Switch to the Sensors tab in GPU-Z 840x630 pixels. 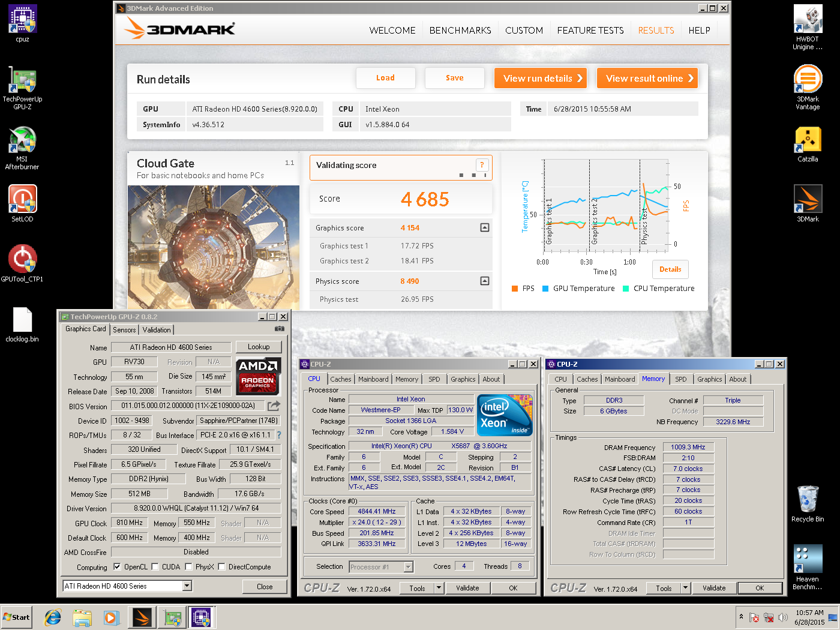124,329
